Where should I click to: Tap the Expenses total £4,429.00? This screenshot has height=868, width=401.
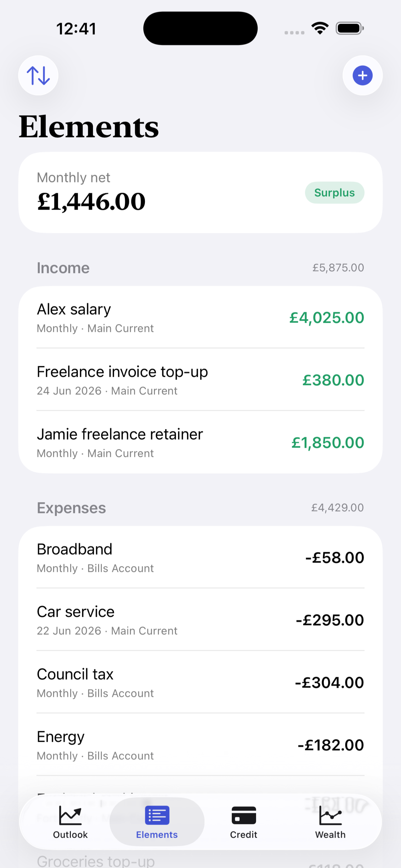coord(337,508)
